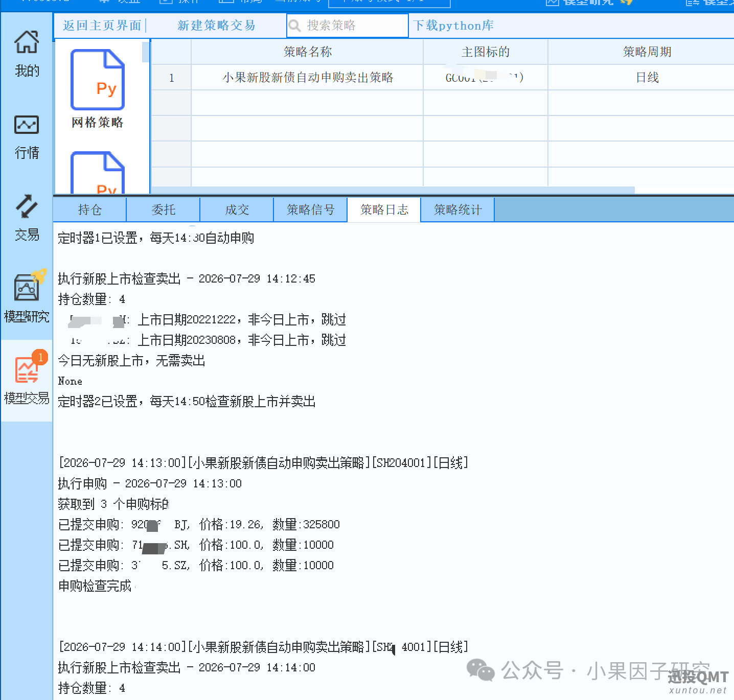Click log line 上市日期20221222
Image resolution: width=734 pixels, height=700 pixels.
(x=208, y=320)
